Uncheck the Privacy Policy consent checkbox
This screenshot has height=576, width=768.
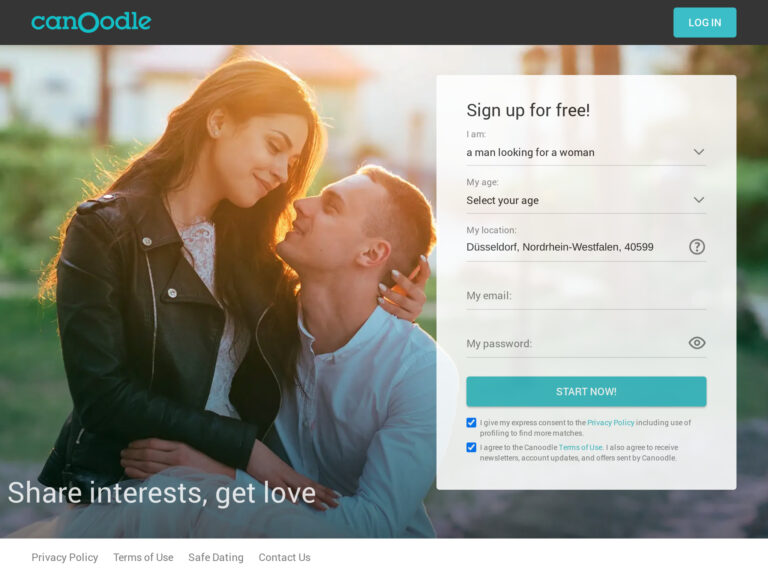pyautogui.click(x=471, y=422)
